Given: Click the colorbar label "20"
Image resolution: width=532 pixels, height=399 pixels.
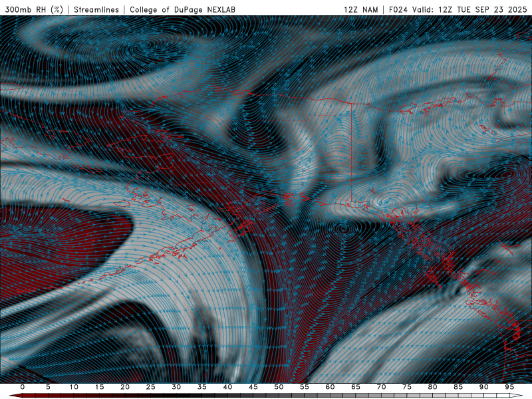Looking at the screenshot, I should pyautogui.click(x=125, y=387).
